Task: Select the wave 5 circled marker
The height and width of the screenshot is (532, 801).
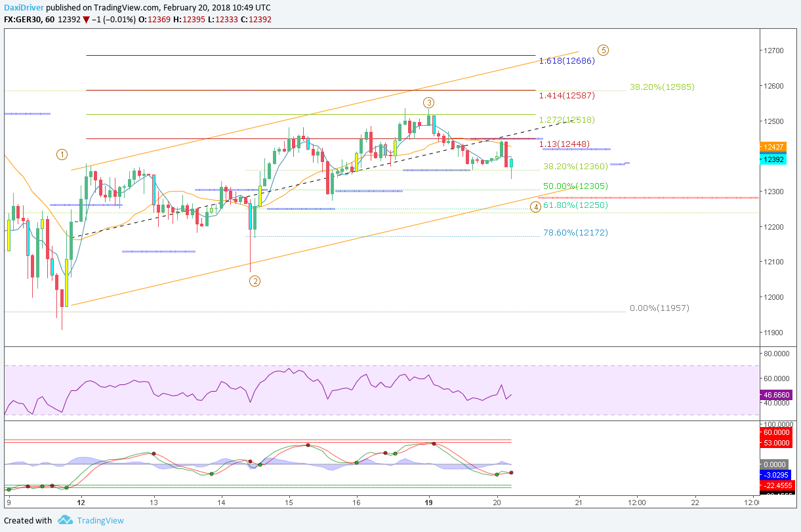Action: click(x=604, y=50)
